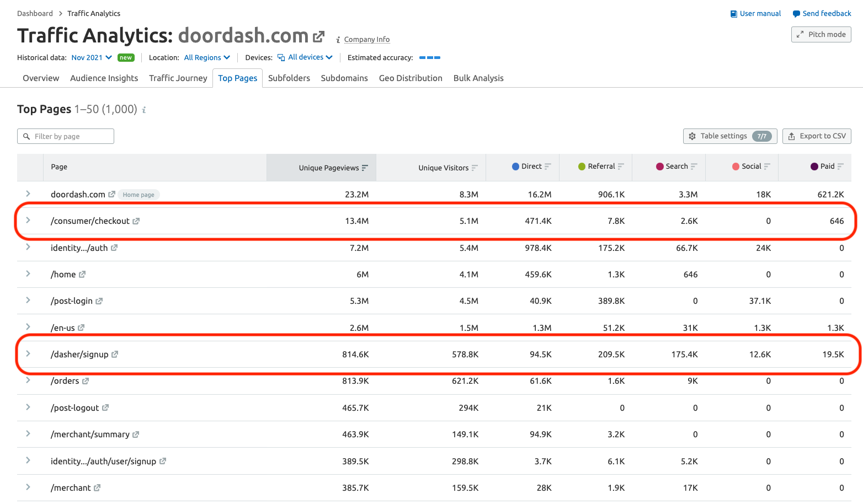Open Table settings 7/7
The height and width of the screenshot is (504, 863).
[x=730, y=136]
